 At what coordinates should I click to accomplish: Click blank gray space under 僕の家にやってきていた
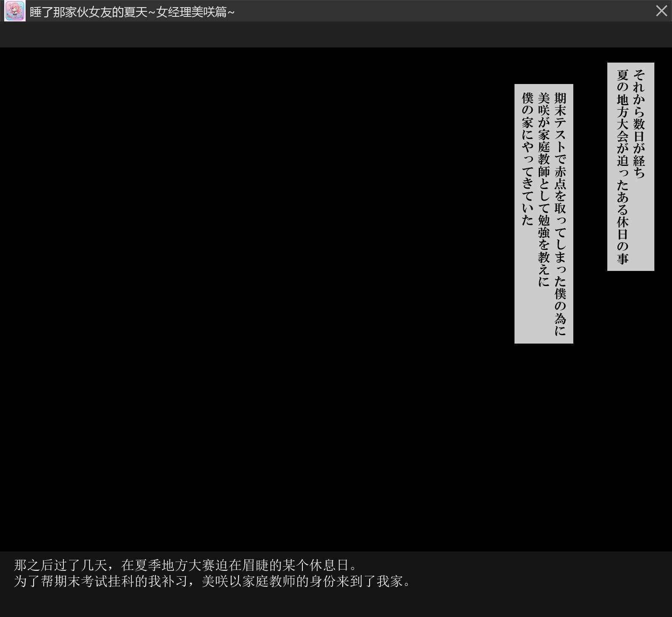point(528,286)
